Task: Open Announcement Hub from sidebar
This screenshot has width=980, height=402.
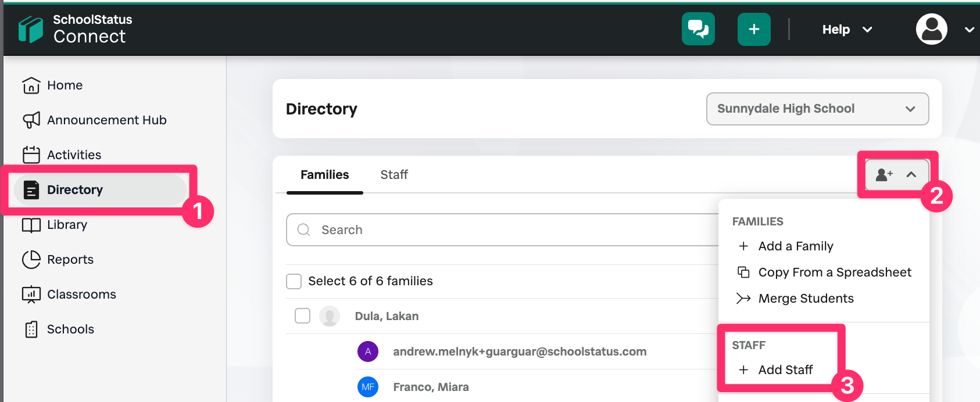Action: tap(95, 120)
